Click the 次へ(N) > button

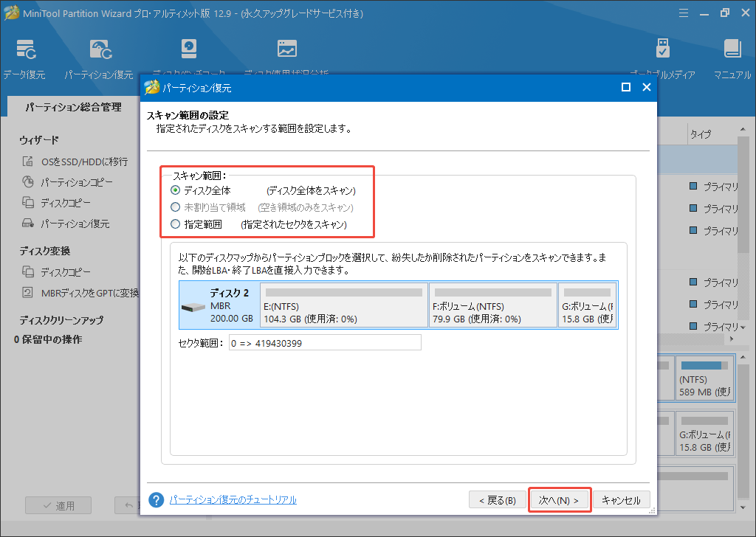click(560, 500)
